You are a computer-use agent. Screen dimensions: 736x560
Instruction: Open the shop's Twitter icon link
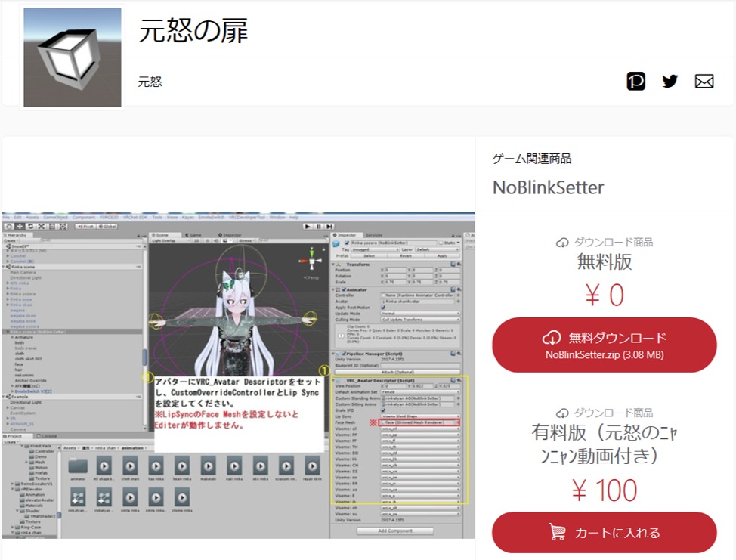coord(670,82)
